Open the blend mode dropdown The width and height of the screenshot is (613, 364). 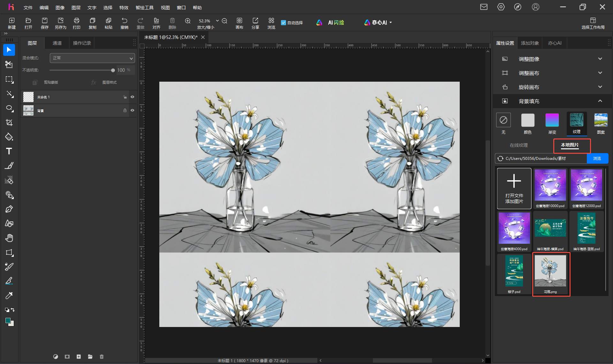click(92, 58)
